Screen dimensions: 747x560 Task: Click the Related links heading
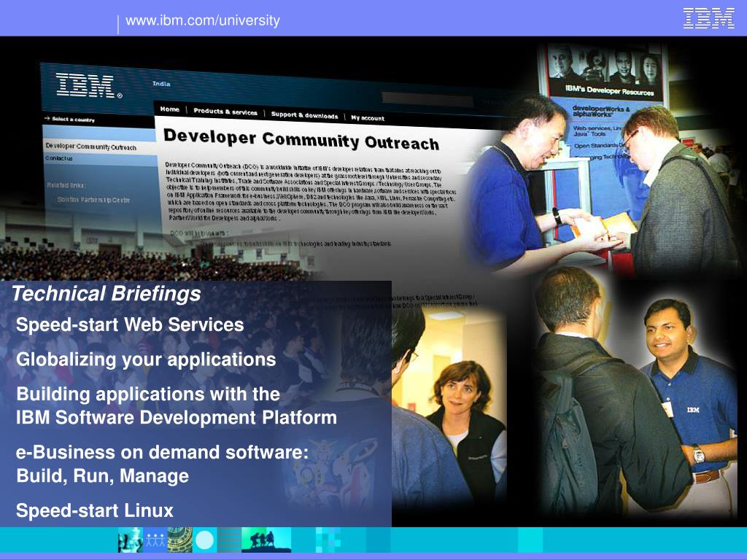pyautogui.click(x=66, y=184)
